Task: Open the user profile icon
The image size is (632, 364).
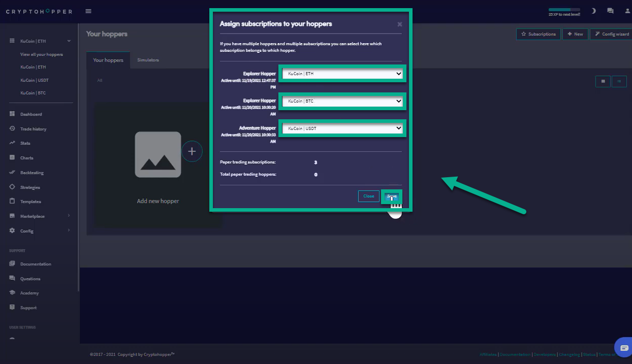Action: [x=627, y=11]
